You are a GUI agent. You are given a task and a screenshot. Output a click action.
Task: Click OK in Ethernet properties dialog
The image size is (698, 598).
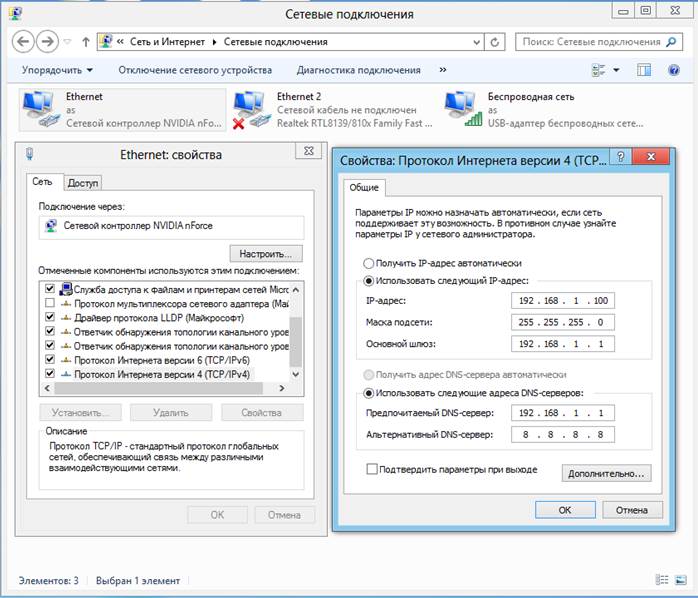pos(217,515)
